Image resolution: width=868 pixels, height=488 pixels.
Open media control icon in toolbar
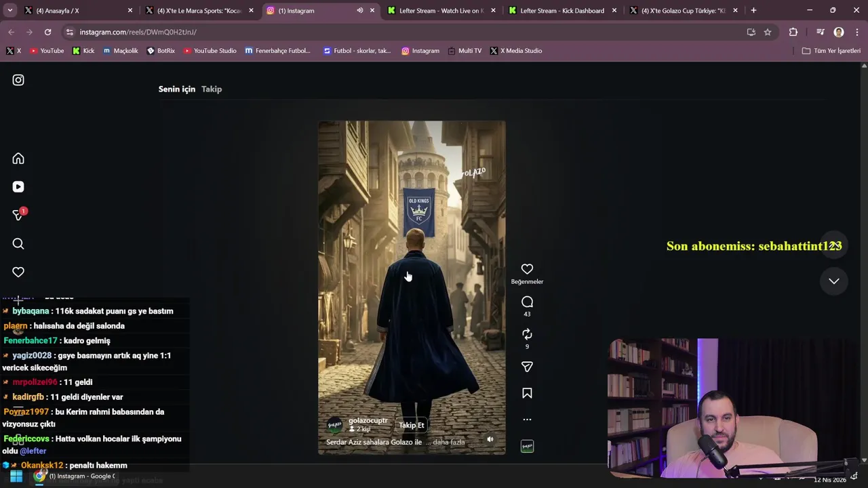pyautogui.click(x=820, y=32)
